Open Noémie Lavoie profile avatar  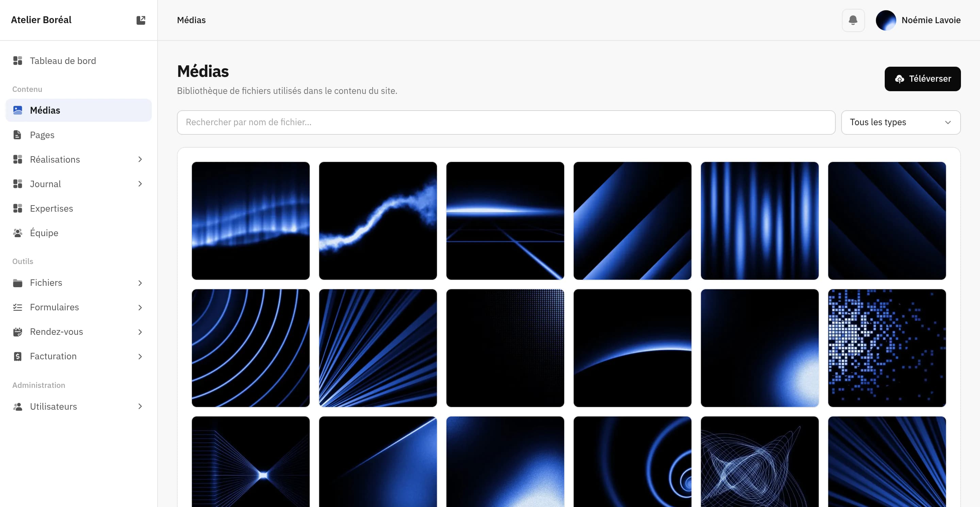(886, 20)
